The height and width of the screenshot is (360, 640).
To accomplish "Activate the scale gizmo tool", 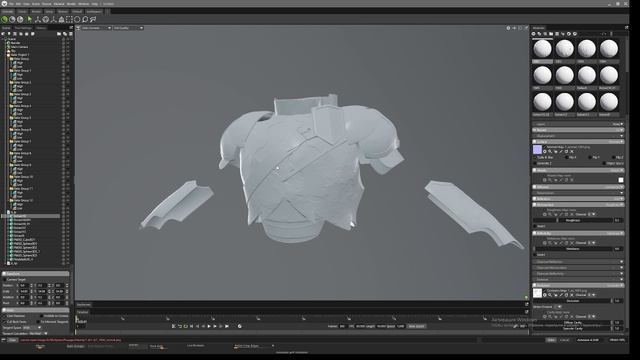I will (53, 19).
